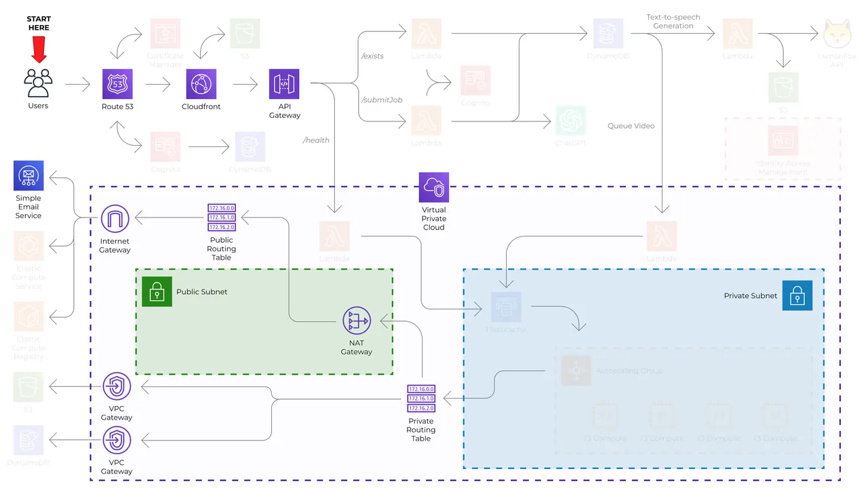Click the S3 bucket below the text-to-speech Lambda
Screen dimensions: 868x488
pyautogui.click(x=783, y=87)
